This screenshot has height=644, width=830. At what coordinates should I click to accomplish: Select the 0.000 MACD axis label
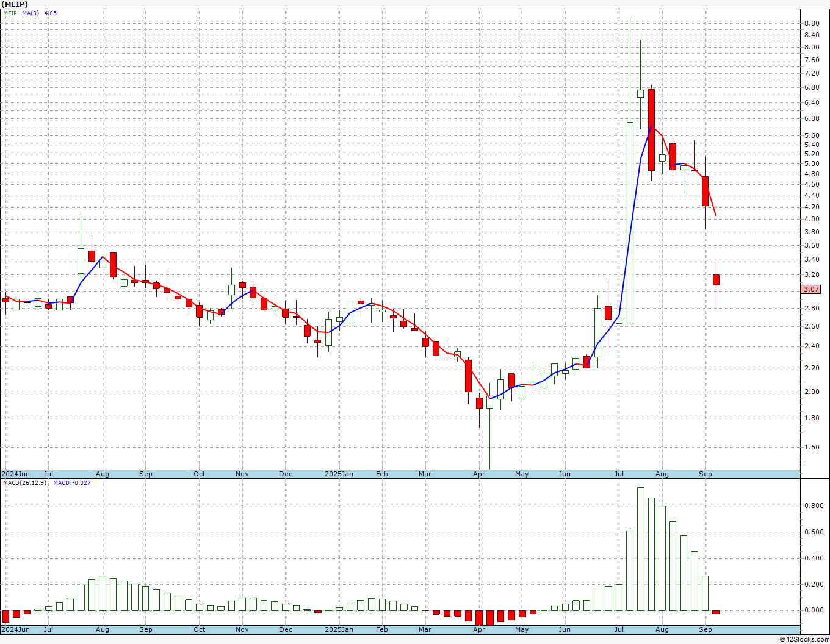tap(814, 610)
